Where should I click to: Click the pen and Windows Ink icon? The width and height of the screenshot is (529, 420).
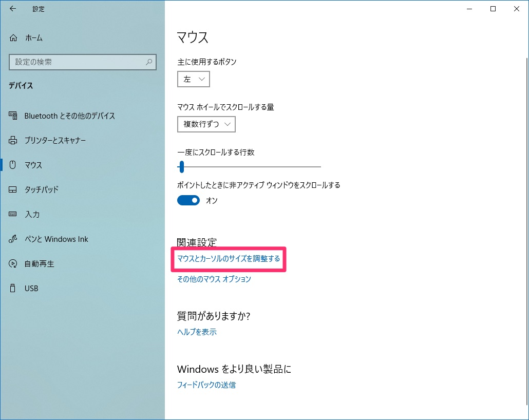13,239
